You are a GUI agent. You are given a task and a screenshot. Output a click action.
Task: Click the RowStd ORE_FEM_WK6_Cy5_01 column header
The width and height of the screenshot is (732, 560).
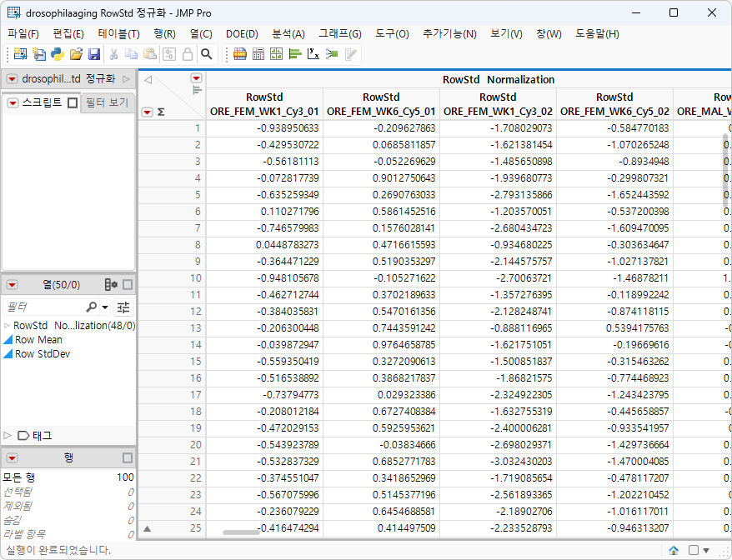[x=381, y=104]
